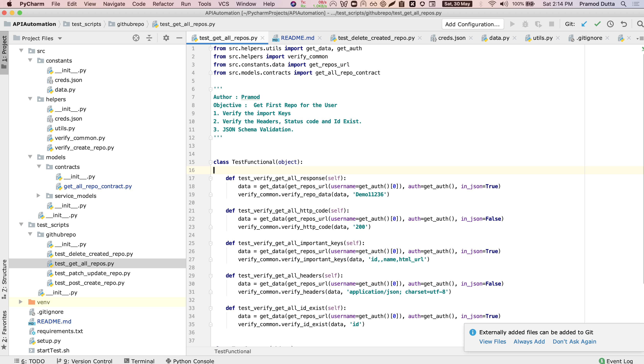Click the Git rollback revert icon
Viewport: 644px width, 364px height.
tap(624, 24)
